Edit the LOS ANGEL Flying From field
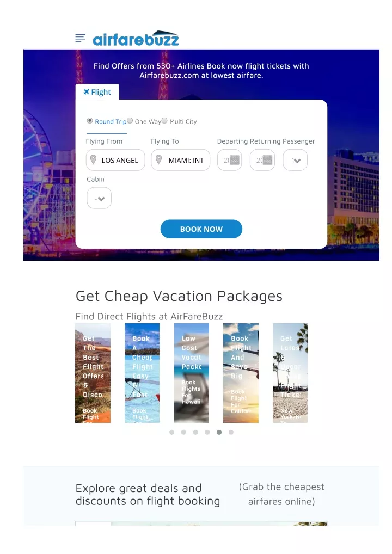This screenshot has width=392, height=554. click(115, 160)
